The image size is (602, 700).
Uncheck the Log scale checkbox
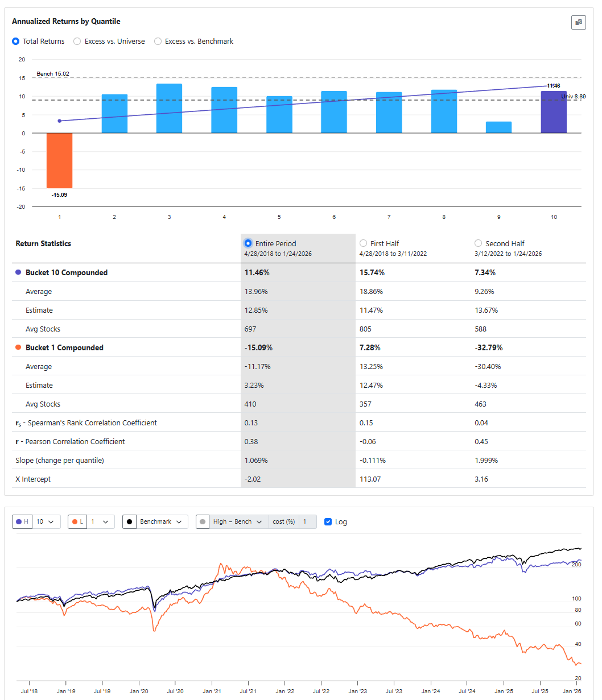pos(328,521)
